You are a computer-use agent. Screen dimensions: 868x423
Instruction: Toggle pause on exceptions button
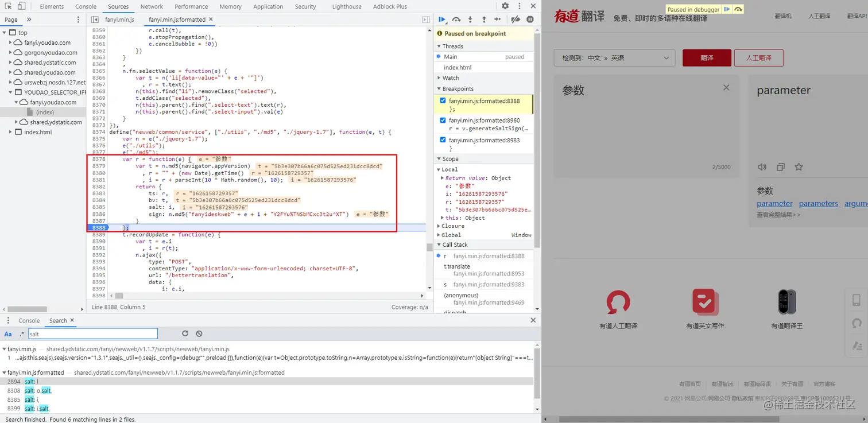pos(530,20)
